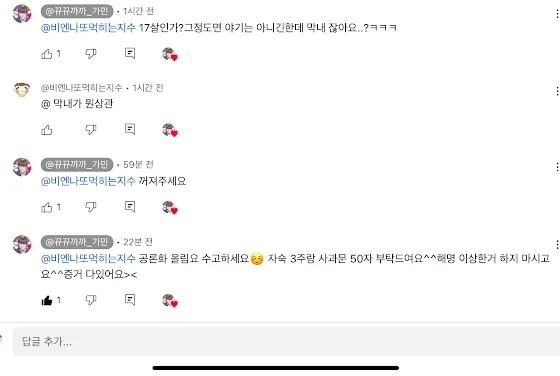Viewport: 560px width, 376px height.
Task: Toggle the creator heart on the 공론화 comment
Action: (x=170, y=300)
